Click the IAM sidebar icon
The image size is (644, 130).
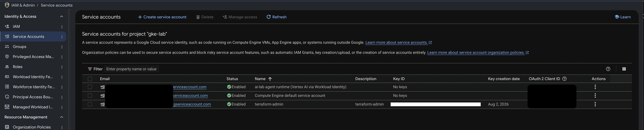pyautogui.click(x=7, y=26)
